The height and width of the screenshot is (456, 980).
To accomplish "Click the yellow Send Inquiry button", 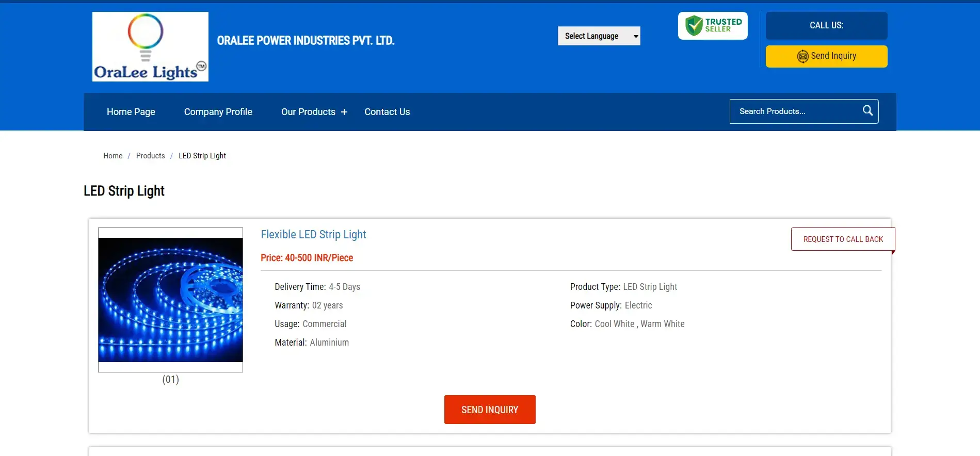I will [826, 56].
